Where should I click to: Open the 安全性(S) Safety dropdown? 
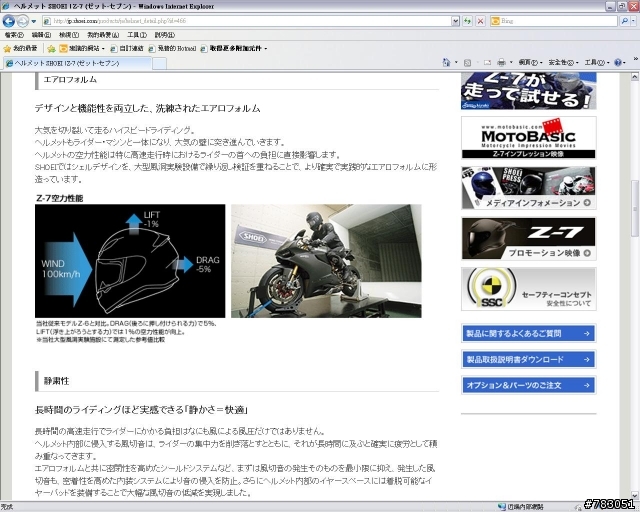pos(563,62)
